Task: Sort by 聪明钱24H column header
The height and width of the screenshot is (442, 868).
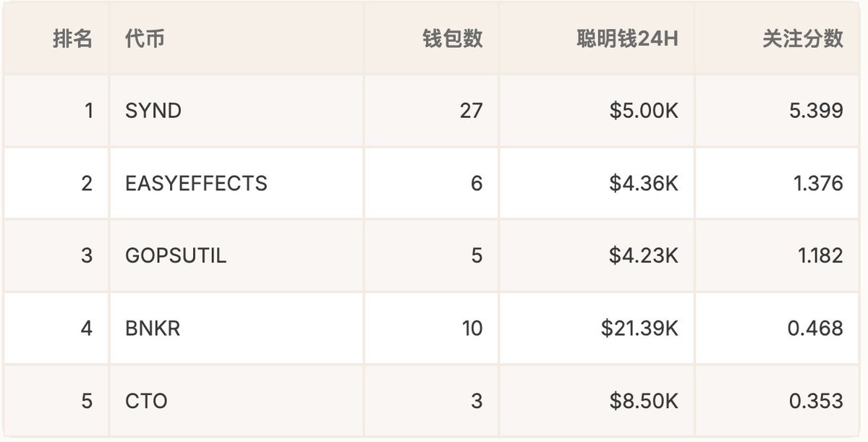Action: pos(627,39)
